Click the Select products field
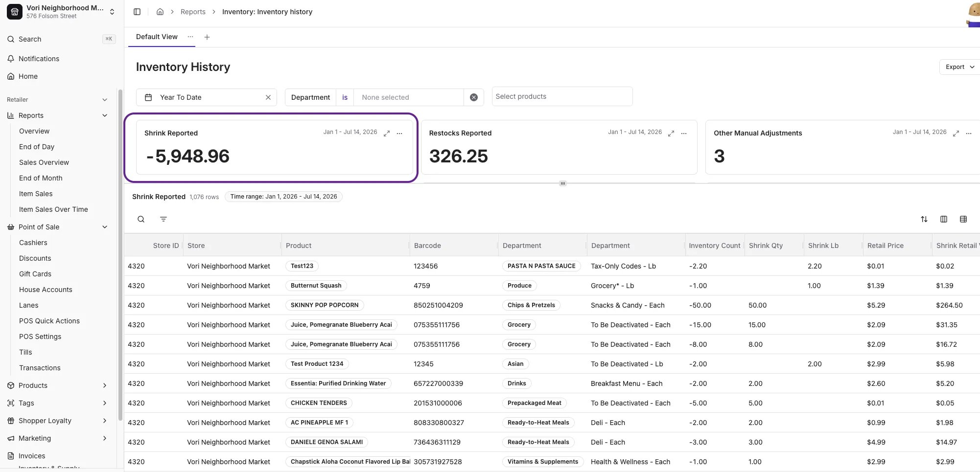 562,96
